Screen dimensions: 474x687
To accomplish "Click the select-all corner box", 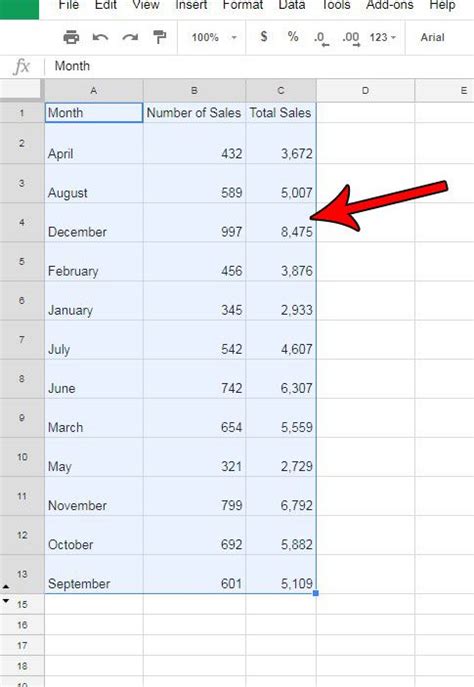I will point(22,90).
